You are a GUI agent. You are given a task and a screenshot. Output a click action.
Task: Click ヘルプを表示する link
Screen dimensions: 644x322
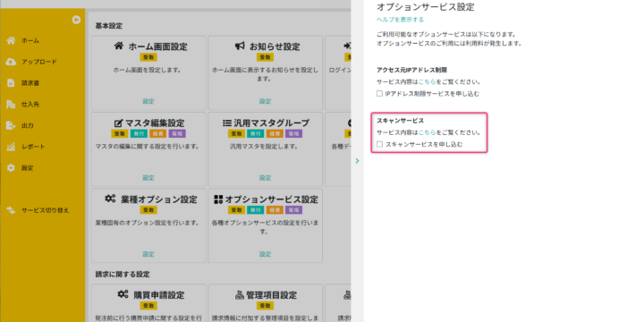point(400,20)
